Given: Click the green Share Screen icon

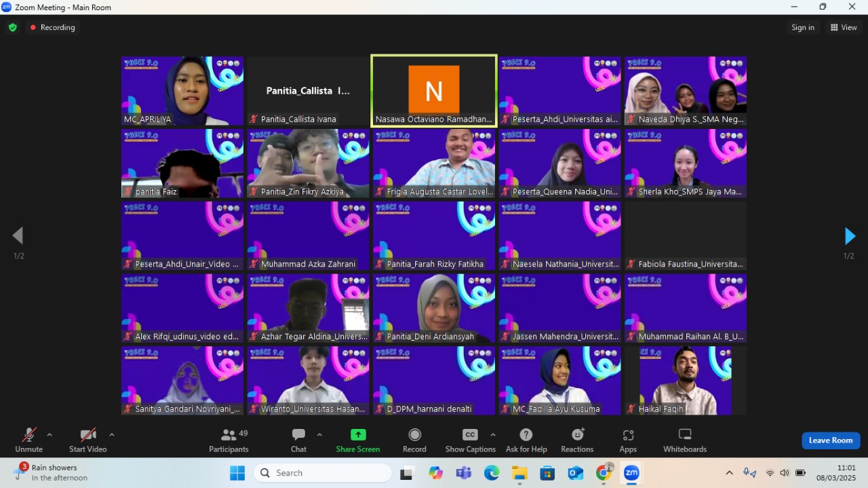Looking at the screenshot, I should [x=358, y=434].
